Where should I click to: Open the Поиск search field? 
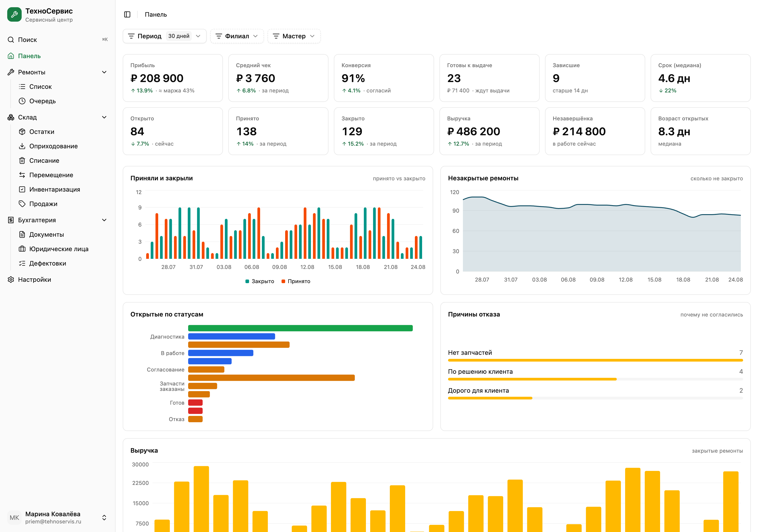pos(58,40)
